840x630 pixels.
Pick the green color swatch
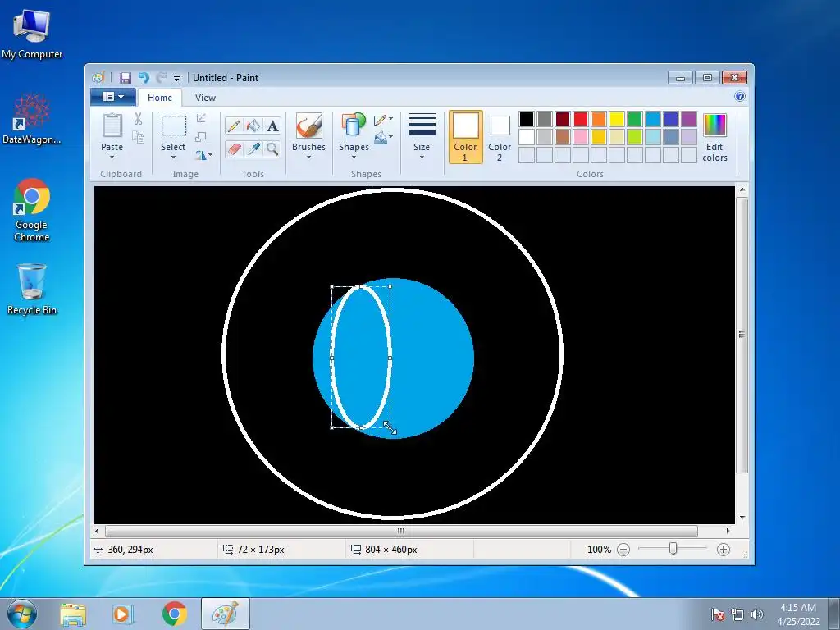pyautogui.click(x=635, y=119)
